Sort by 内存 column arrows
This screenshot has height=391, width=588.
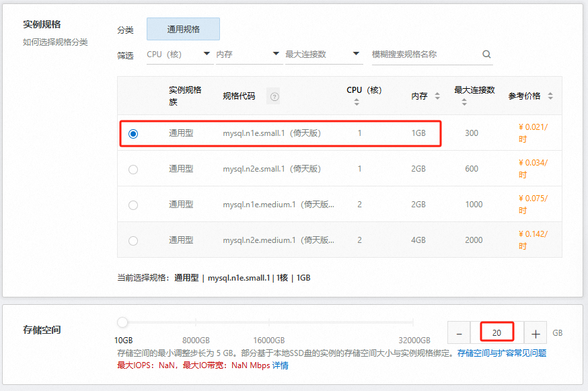click(x=437, y=96)
